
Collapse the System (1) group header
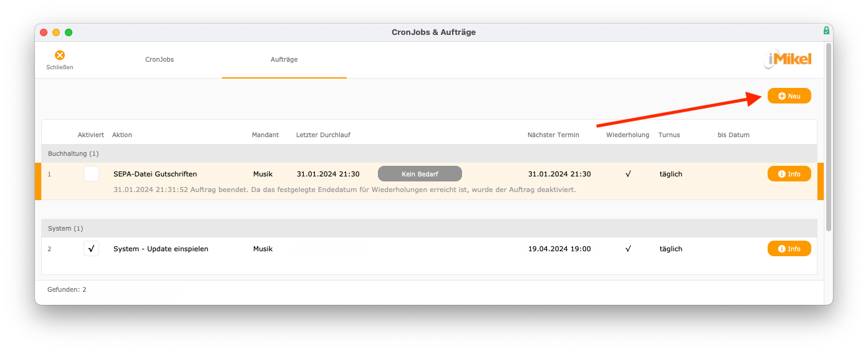[65, 228]
